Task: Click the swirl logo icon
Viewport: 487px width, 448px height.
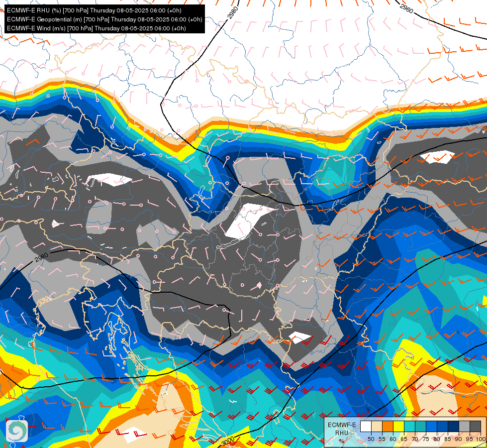Action: (x=17, y=431)
